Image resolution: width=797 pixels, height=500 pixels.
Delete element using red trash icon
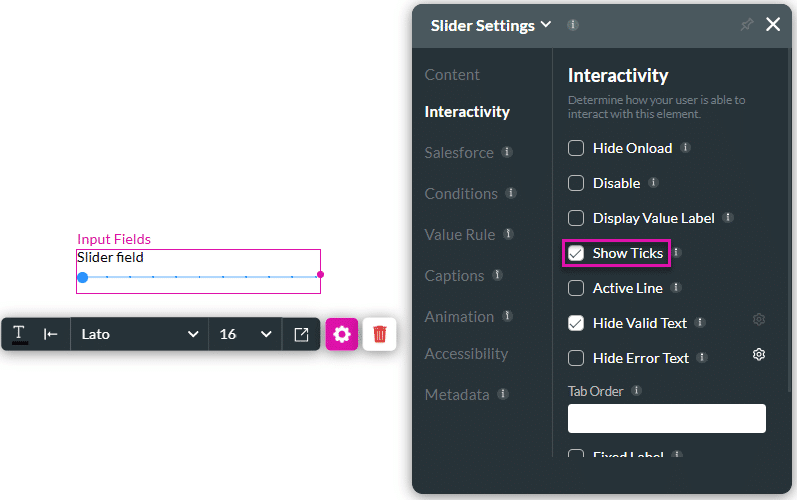click(380, 334)
